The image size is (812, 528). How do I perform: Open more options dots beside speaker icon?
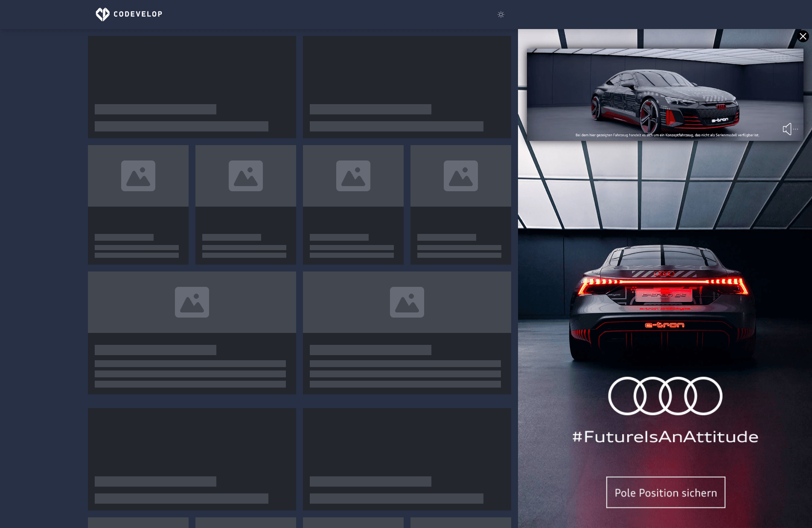[x=796, y=129]
